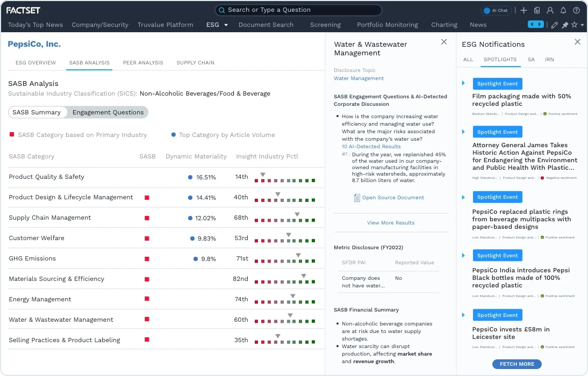Expand the Film packaging Spotlight Event
This screenshot has height=376, width=588.
tap(463, 83)
